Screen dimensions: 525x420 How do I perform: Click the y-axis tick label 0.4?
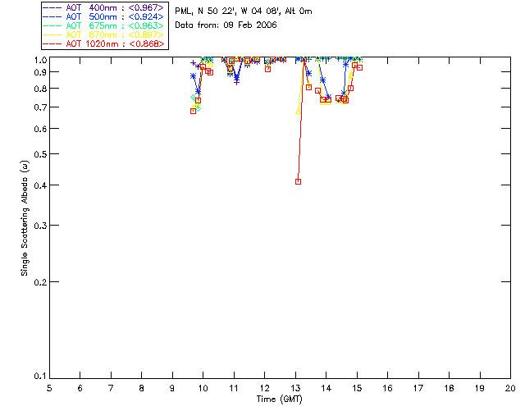(39, 185)
